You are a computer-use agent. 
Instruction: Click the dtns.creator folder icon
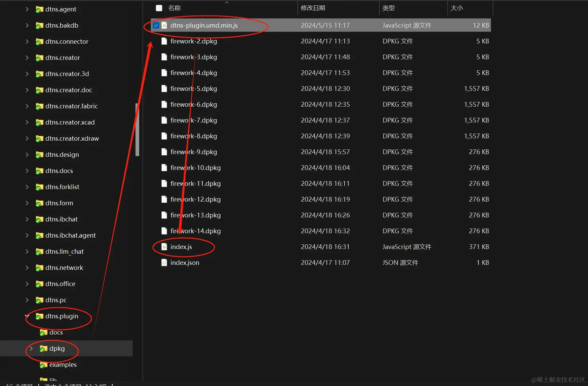click(x=39, y=58)
